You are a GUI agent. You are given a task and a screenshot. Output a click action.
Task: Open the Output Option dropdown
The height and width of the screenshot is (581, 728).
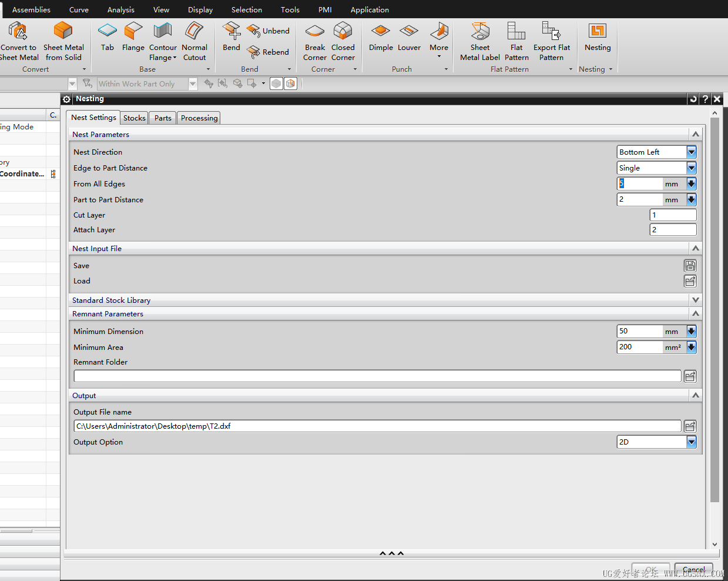[691, 442]
